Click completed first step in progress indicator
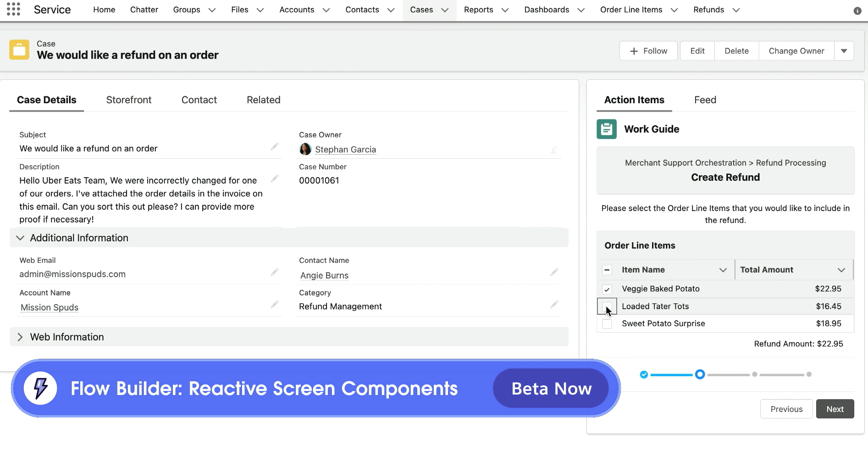Viewport: 868px width, 451px height. tap(644, 374)
